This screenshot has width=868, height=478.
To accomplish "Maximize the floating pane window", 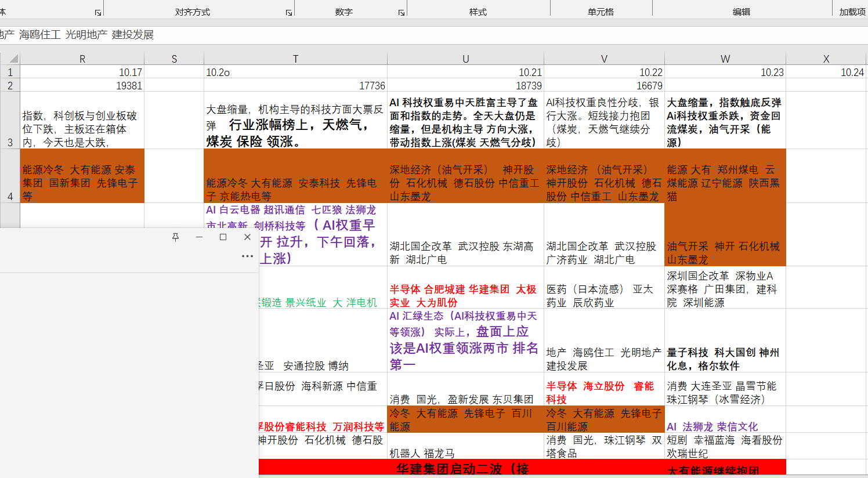I will 223,237.
